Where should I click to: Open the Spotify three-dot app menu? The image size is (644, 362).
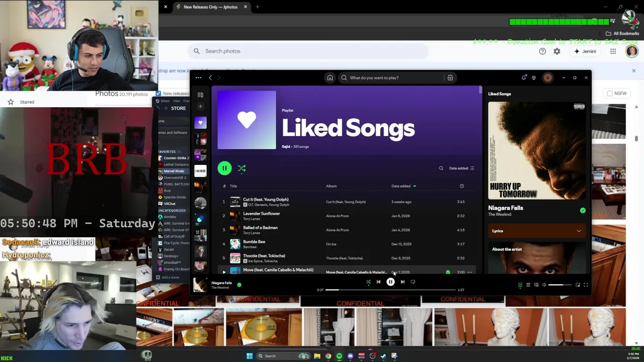(198, 77)
